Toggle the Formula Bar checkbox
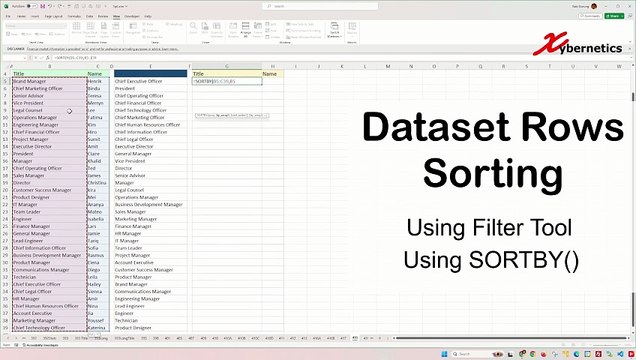Screen dimensions: 636x360 click(153, 37)
